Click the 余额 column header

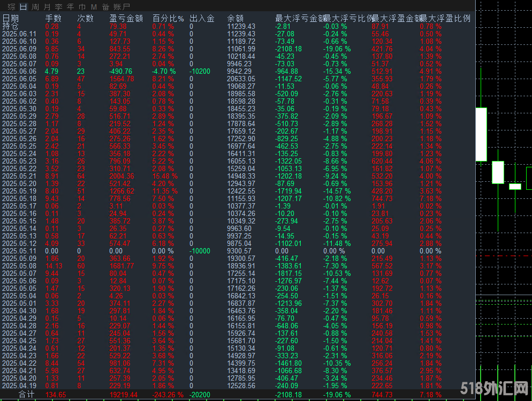click(x=235, y=19)
